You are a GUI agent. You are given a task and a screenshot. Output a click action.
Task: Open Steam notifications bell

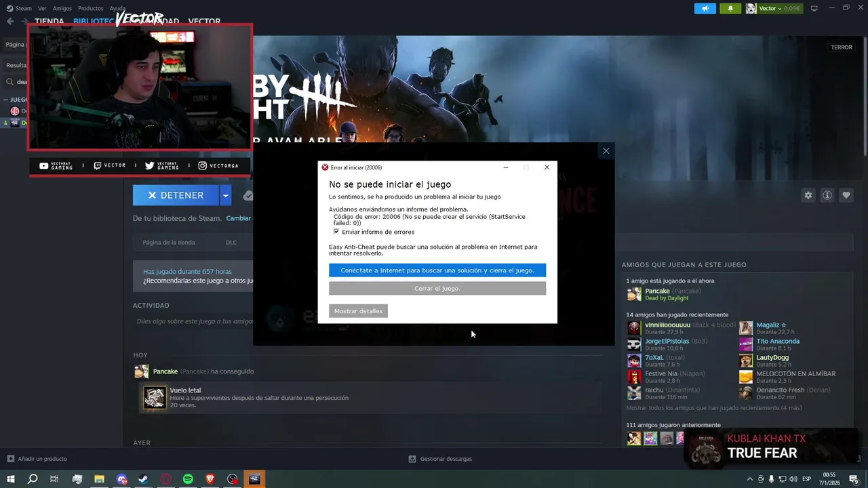click(x=730, y=8)
